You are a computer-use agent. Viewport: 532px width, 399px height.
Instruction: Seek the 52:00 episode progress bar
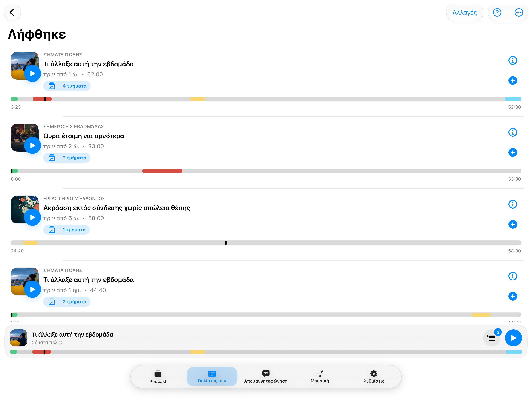coord(266,99)
